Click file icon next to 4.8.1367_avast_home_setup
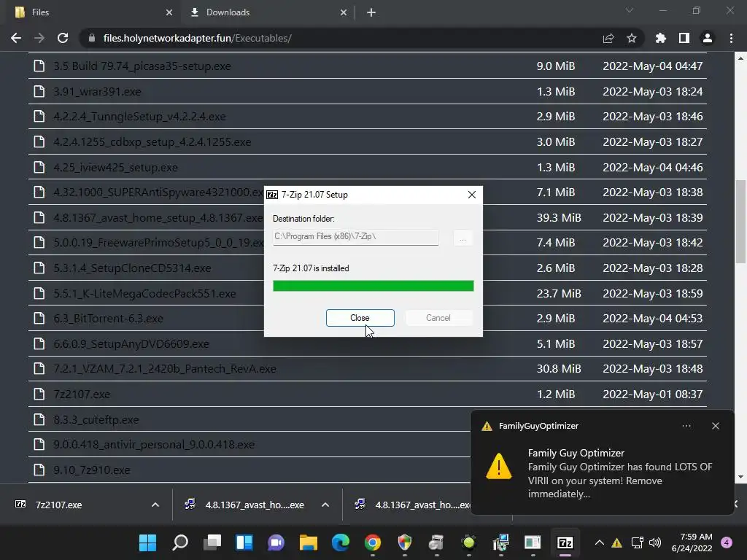This screenshot has height=560, width=747. [x=39, y=217]
